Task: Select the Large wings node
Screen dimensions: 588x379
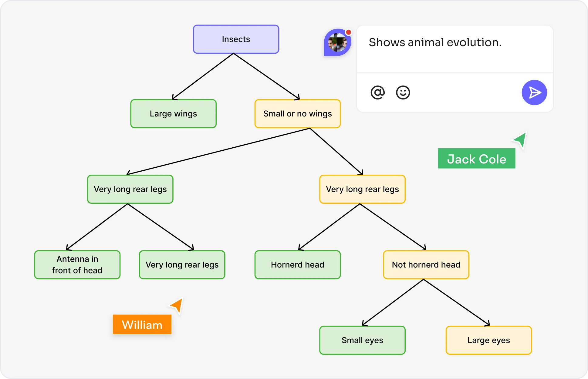Action: pyautogui.click(x=173, y=114)
